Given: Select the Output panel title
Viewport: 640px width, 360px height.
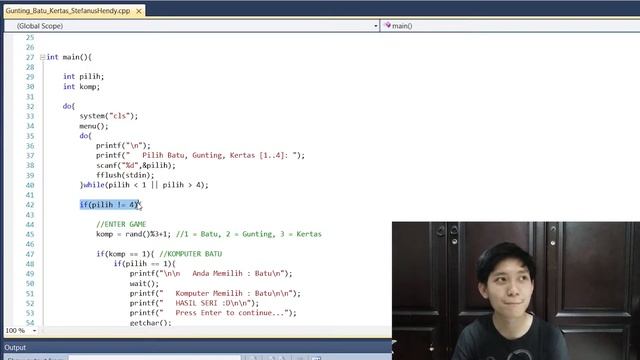Looking at the screenshot, I should 15,348.
